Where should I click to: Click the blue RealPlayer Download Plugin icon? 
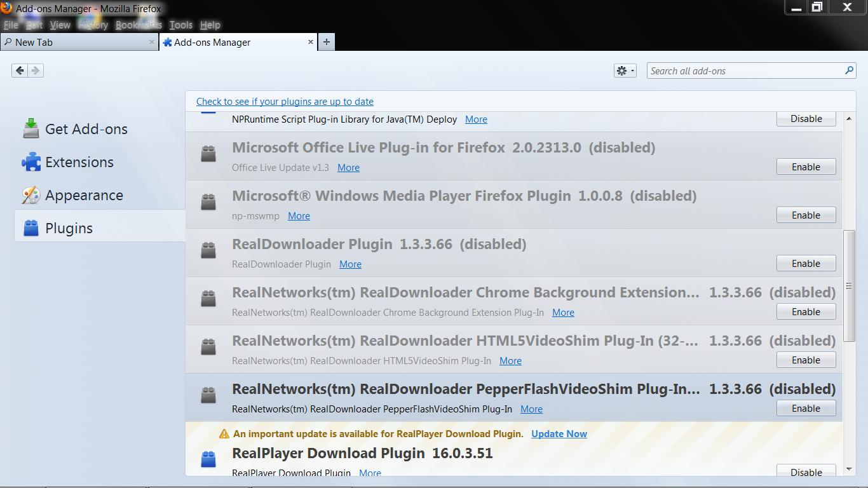tap(208, 459)
